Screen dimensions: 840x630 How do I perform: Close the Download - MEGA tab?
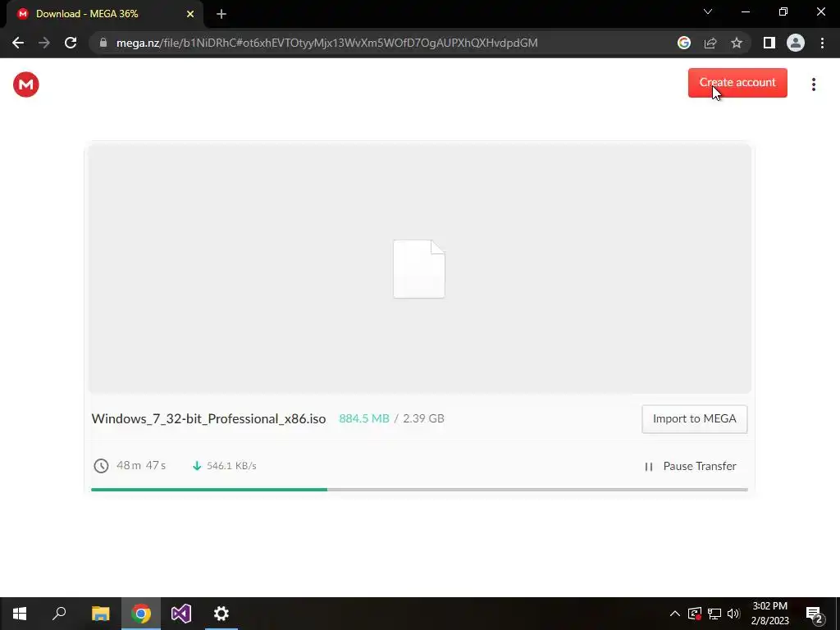click(x=190, y=14)
